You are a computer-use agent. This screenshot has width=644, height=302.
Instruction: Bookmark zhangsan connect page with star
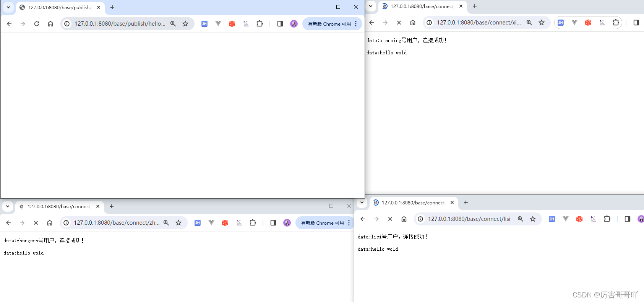click(178, 223)
